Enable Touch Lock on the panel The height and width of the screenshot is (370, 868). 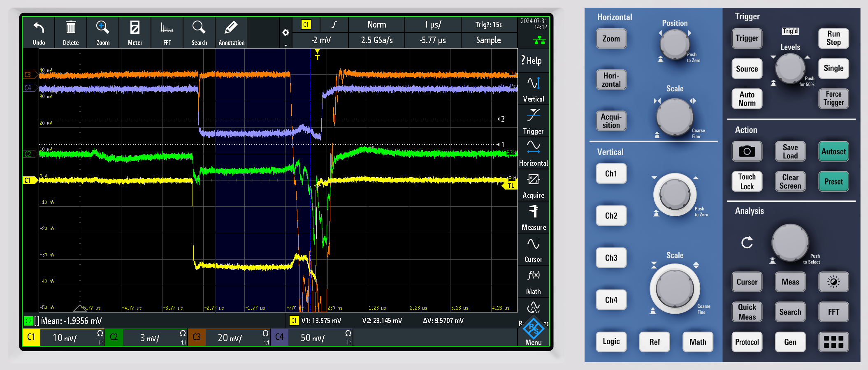pos(747,181)
